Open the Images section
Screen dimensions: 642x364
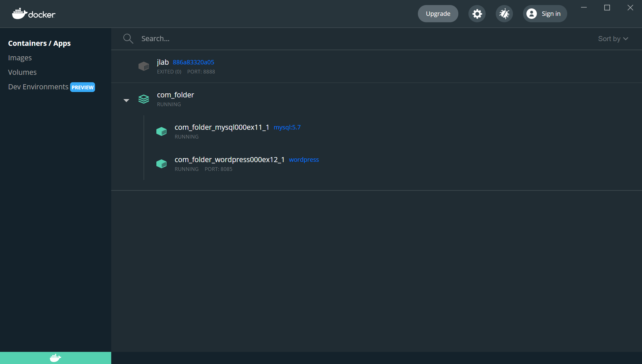20,58
